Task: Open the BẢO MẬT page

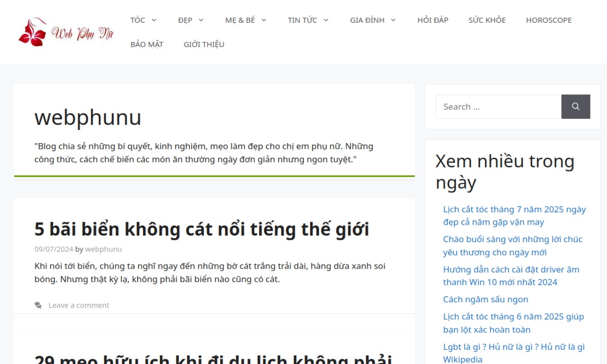Action: (x=147, y=44)
